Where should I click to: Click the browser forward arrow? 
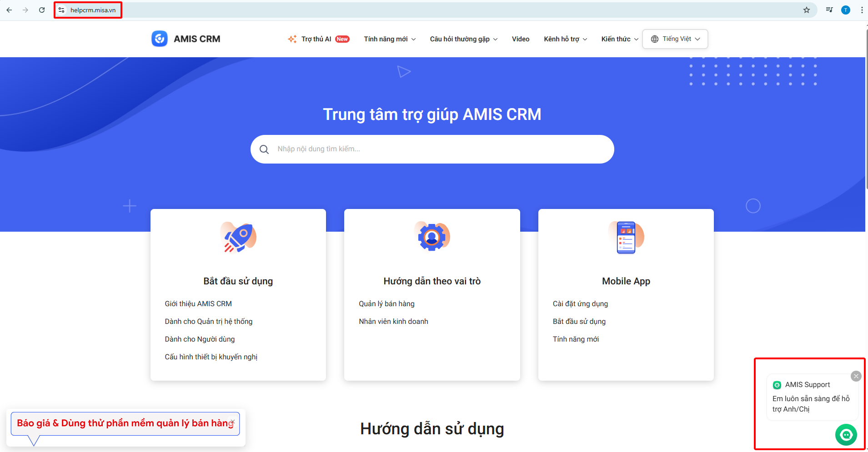pyautogui.click(x=25, y=10)
